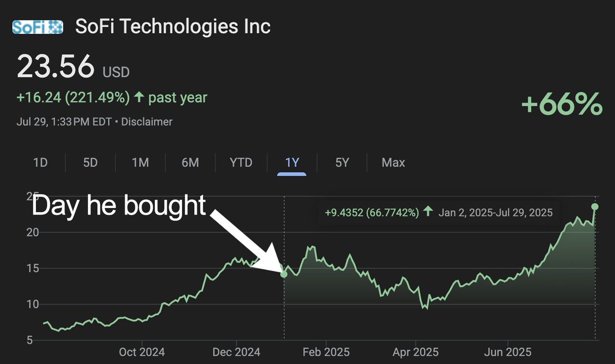Screen dimensions: 615x364
Task: Switch to the 6M range tab
Action: click(190, 163)
